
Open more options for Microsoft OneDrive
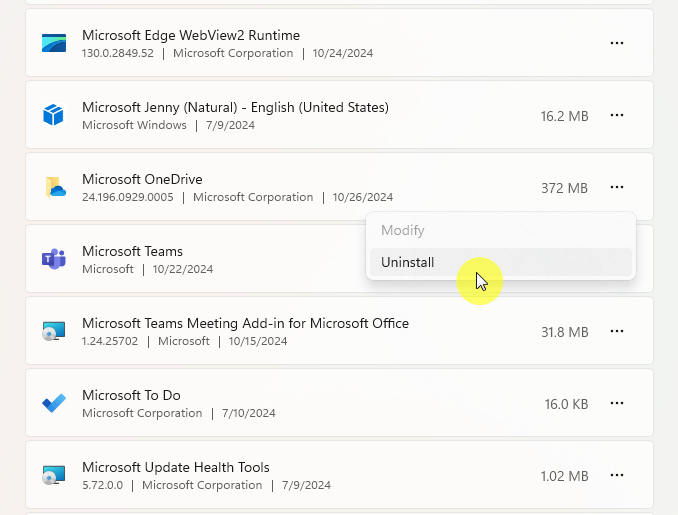point(617,187)
